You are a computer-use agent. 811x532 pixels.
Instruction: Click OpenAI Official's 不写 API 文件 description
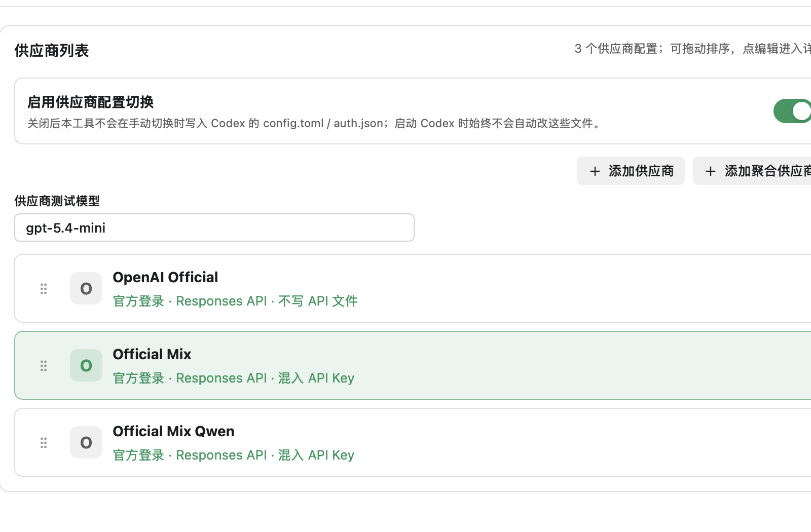[x=318, y=301]
